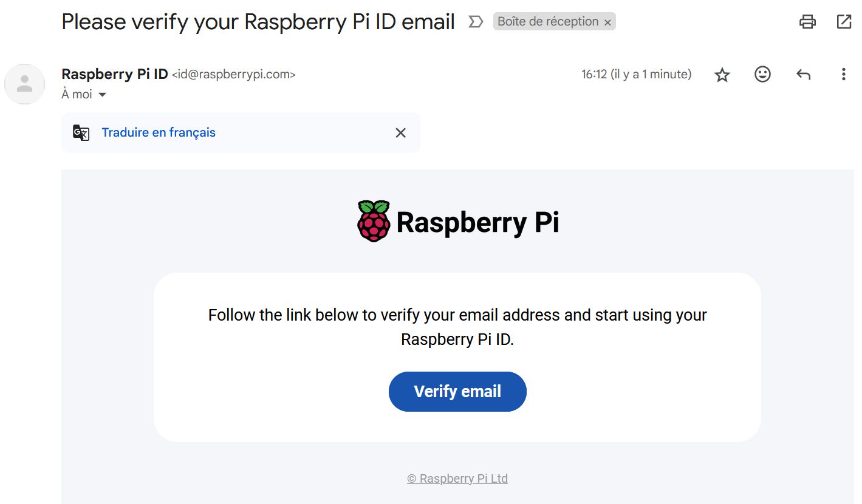Star this Raspberry Pi ID message
This screenshot has height=504, width=862.
coord(722,75)
